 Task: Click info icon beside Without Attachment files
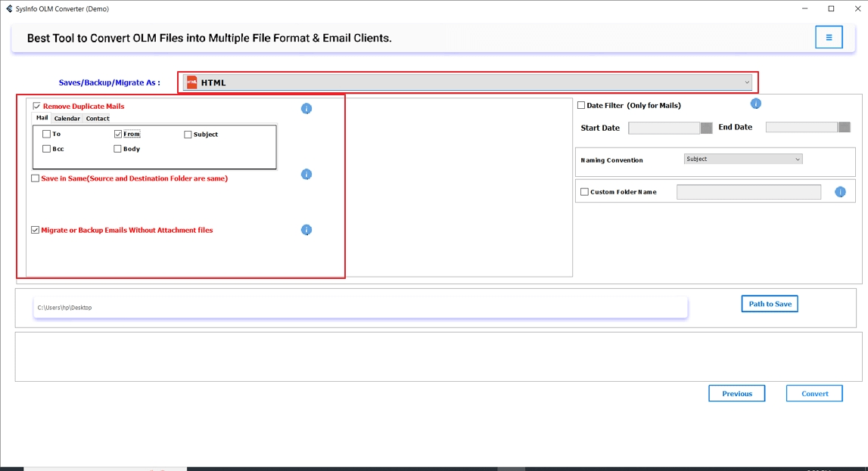[x=306, y=229]
